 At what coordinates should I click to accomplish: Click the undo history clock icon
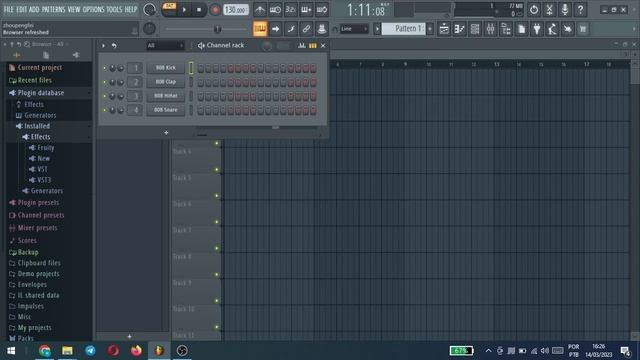tap(534, 9)
